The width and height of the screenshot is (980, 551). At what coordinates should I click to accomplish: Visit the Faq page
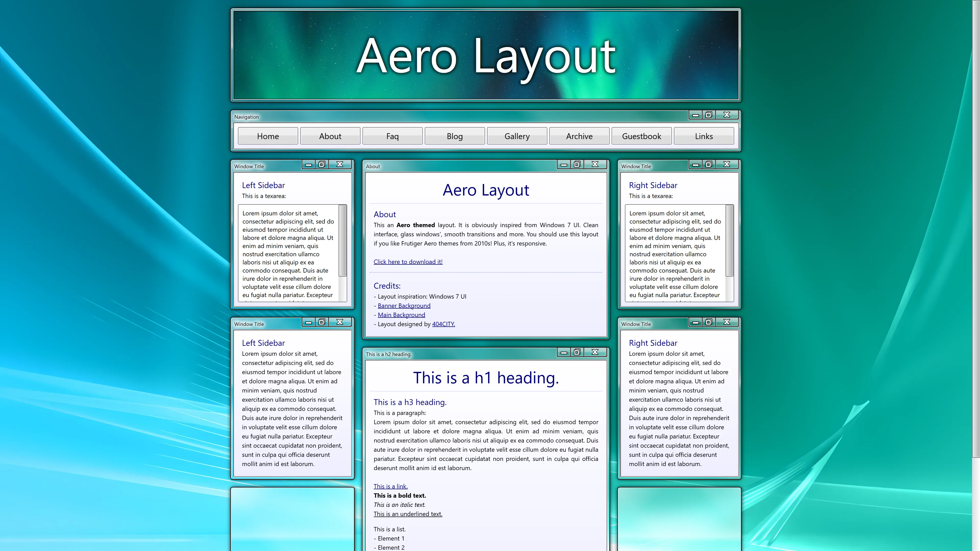tap(392, 136)
